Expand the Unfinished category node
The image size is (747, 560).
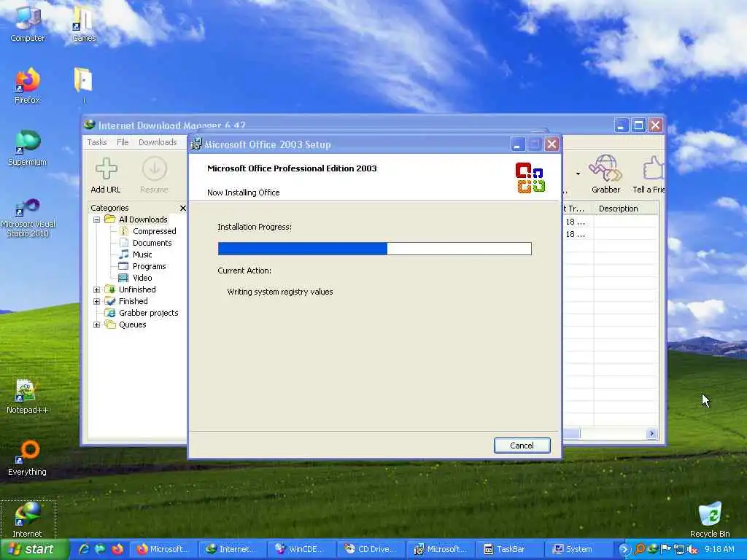click(97, 289)
